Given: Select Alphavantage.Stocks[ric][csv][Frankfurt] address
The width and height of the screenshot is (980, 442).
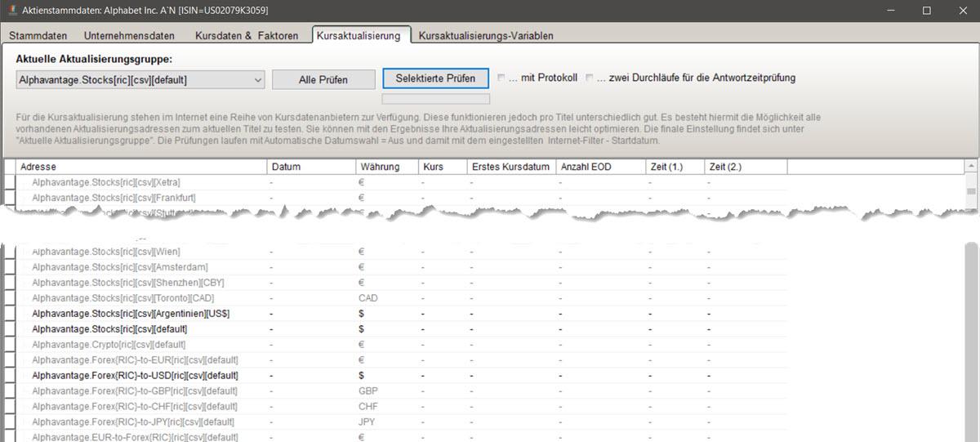Looking at the screenshot, I should coord(114,198).
